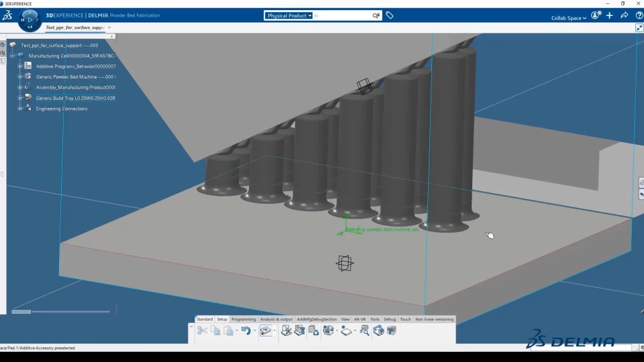Add new tab with plus button
The width and height of the screenshot is (644, 362).
(109, 27)
